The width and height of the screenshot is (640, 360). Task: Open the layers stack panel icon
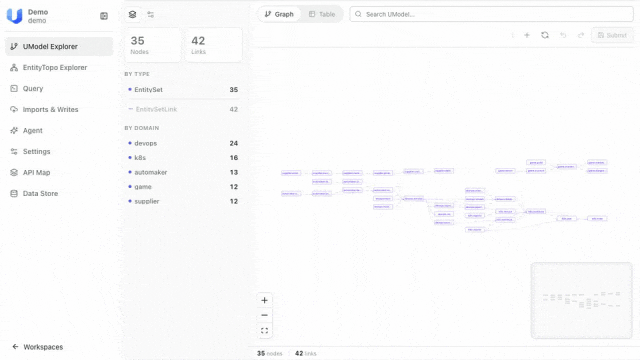pyautogui.click(x=132, y=14)
